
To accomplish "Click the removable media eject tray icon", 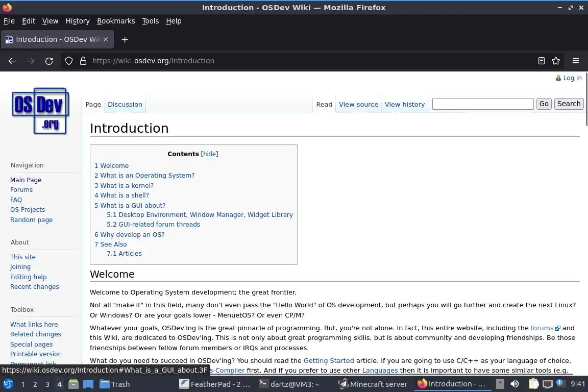I will click(500, 384).
